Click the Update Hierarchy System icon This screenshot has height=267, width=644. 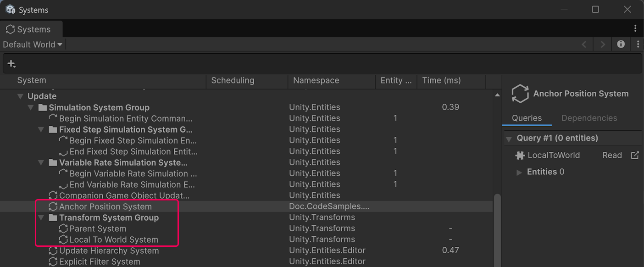pos(53,250)
